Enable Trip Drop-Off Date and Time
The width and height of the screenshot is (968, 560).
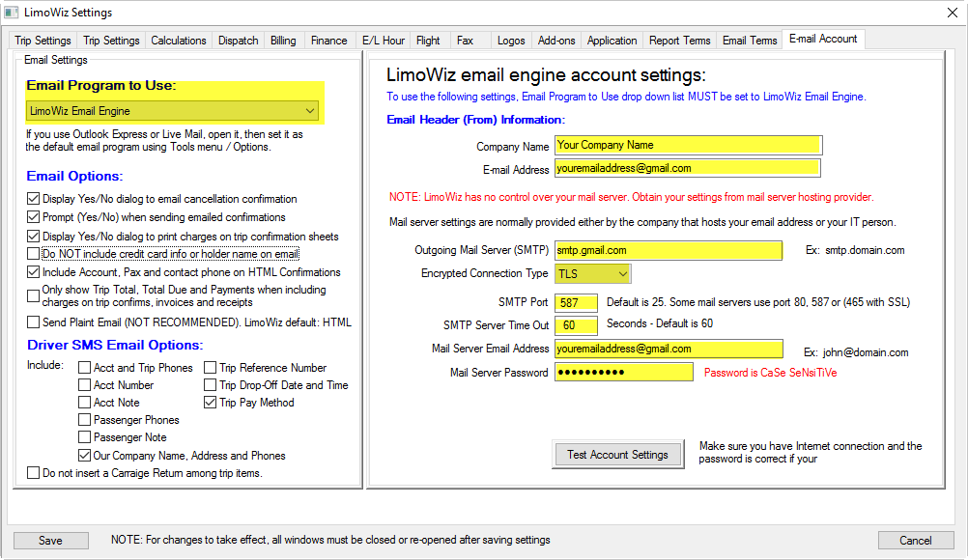[210, 385]
